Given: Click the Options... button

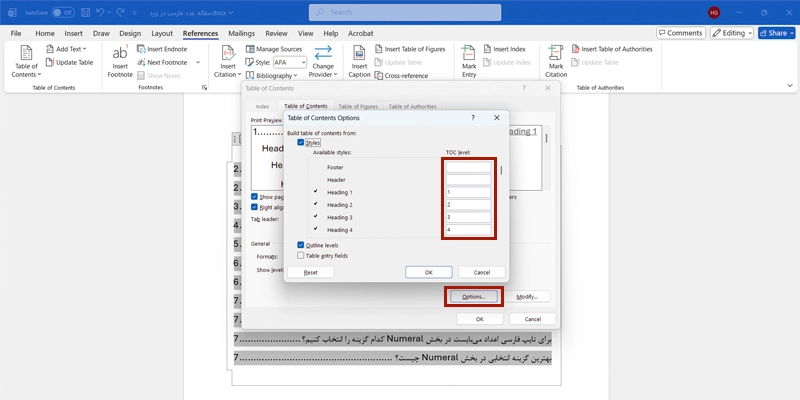Looking at the screenshot, I should tap(473, 296).
